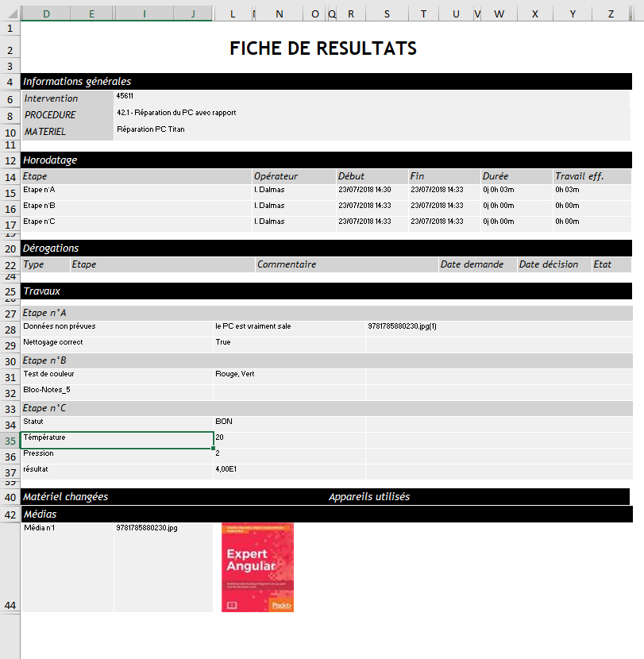Select the Date demande column heading
Viewport: 644px width, 659px height.
(477, 264)
